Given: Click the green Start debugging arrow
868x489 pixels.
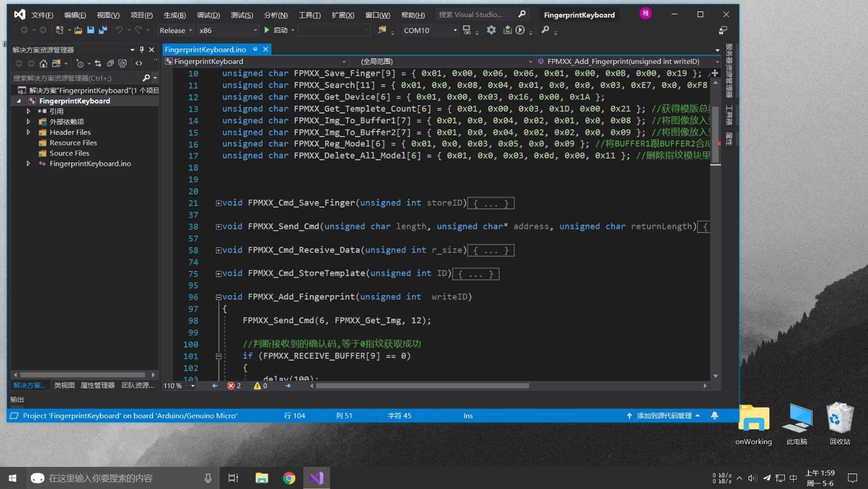Looking at the screenshot, I should 267,30.
